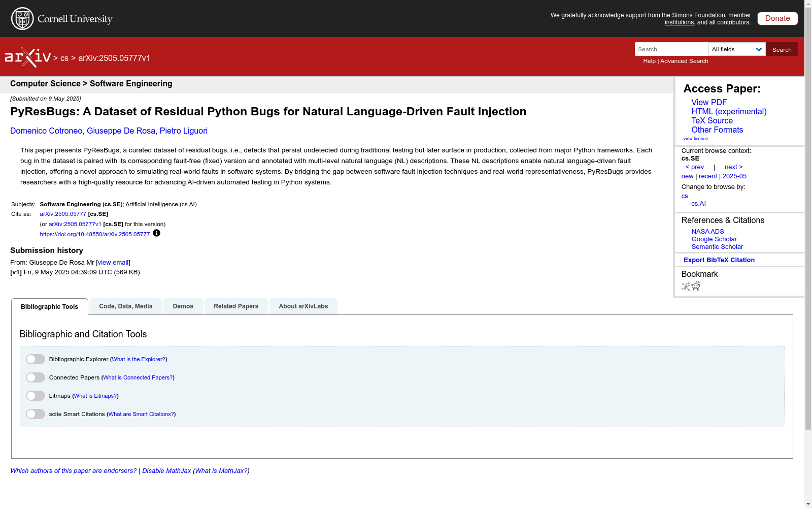Open recent cs.SE listings
The image size is (812, 508).
(x=708, y=176)
